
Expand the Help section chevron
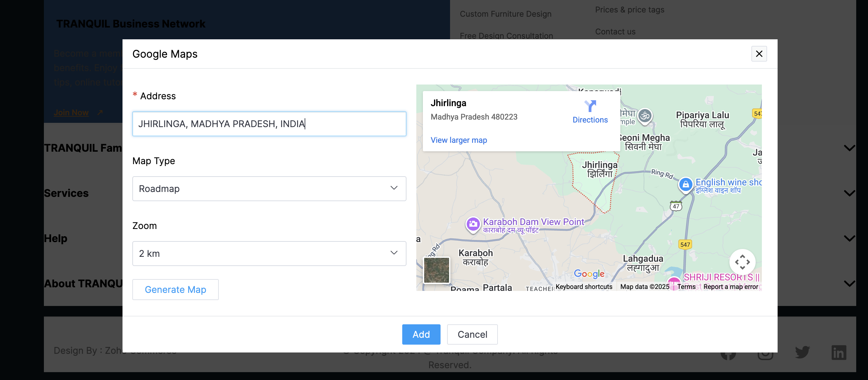click(849, 238)
